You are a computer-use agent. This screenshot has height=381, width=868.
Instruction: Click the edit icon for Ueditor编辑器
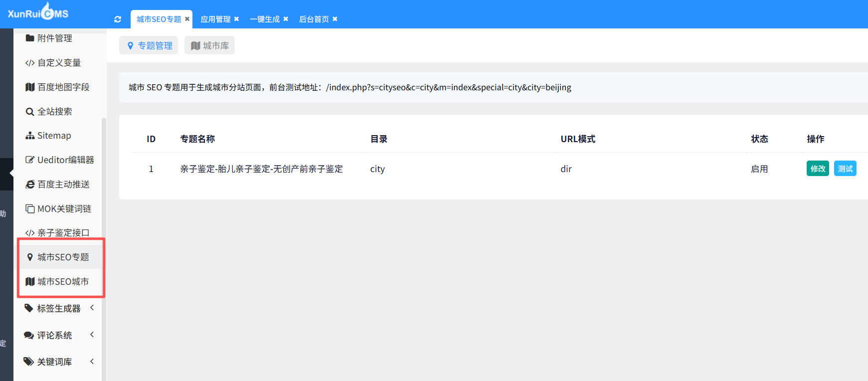pyautogui.click(x=30, y=160)
